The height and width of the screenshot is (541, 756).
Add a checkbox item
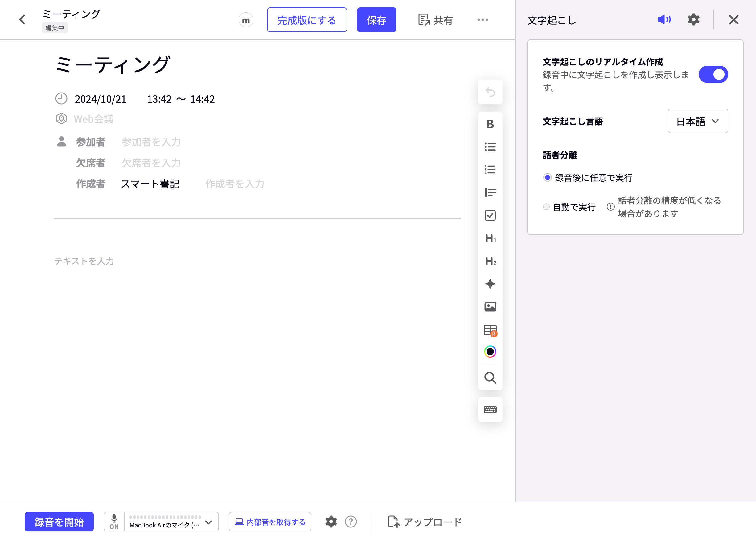tap(490, 215)
